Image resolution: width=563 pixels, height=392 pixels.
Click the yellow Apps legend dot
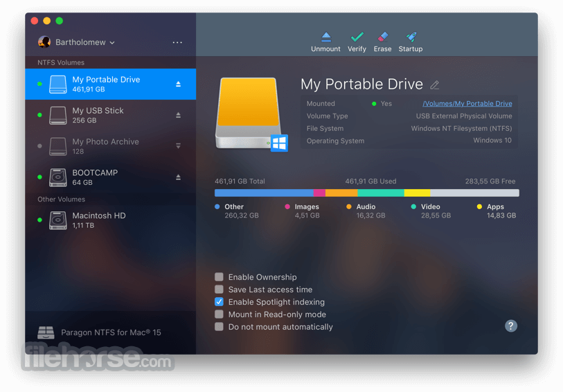click(479, 206)
